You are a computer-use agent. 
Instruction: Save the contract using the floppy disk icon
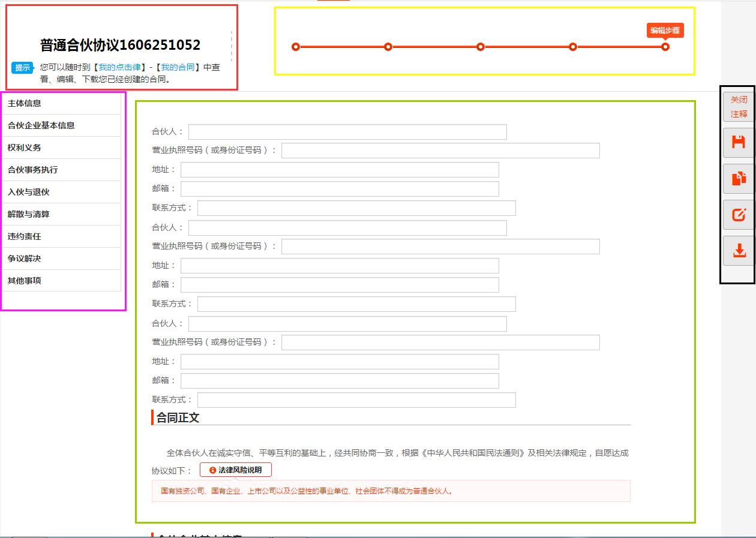(739, 143)
